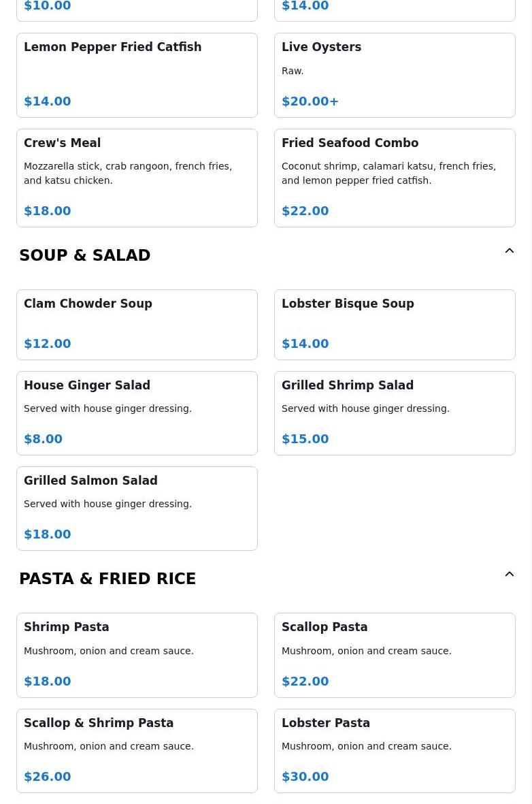Select the Grilled Salmon Salad
The image size is (532, 804).
click(137, 508)
